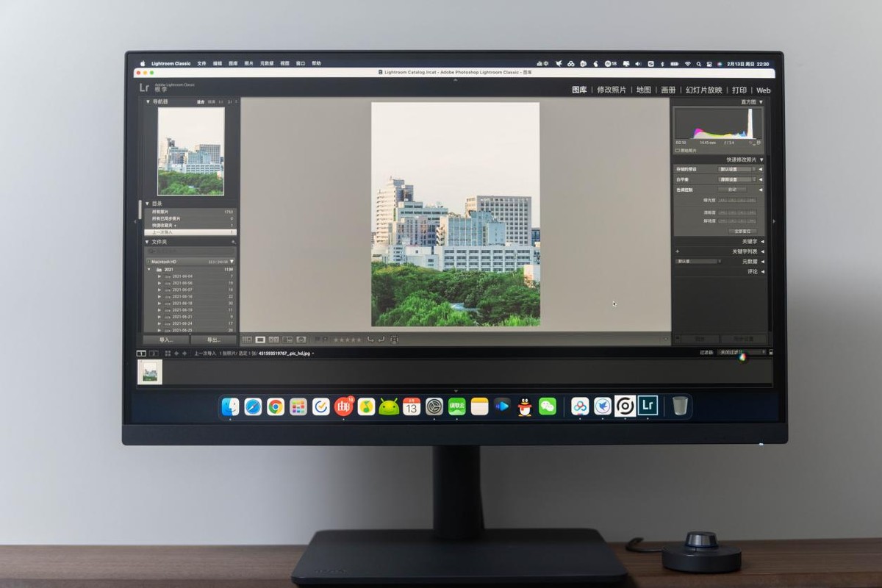This screenshot has height=588, width=882.
Task: Open the Trash in the Dock
Action: tap(680, 406)
